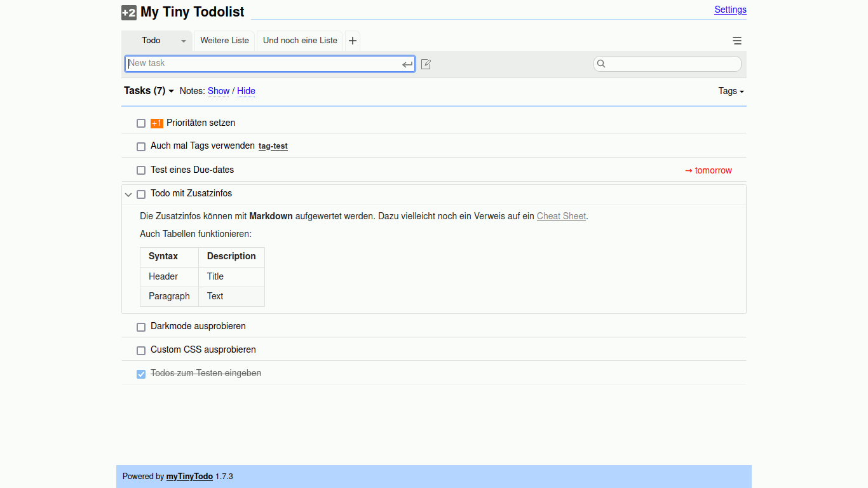Expand the Tasks (7) dropdown
Viewport: 868px width, 488px height.
[x=171, y=91]
